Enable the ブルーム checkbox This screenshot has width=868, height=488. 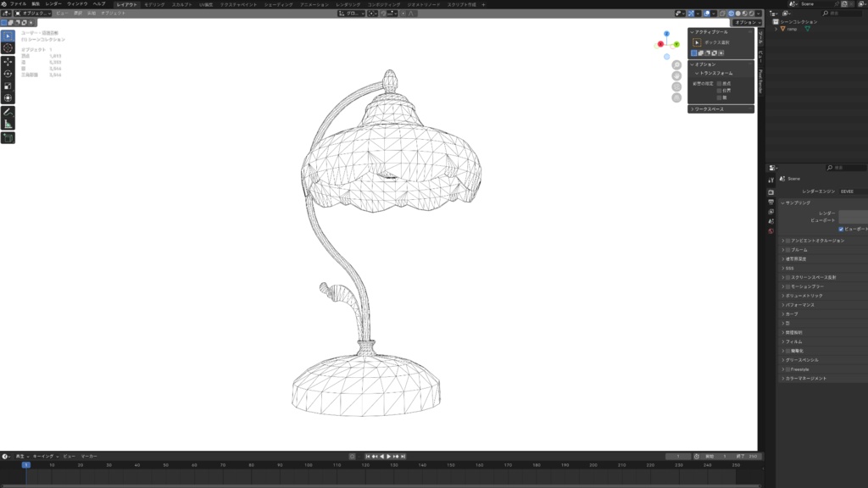point(787,249)
